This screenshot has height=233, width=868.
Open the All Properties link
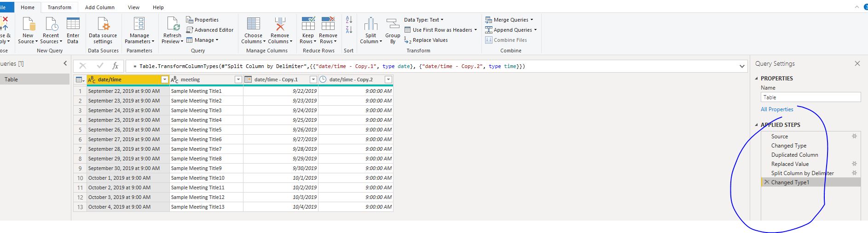click(x=777, y=109)
